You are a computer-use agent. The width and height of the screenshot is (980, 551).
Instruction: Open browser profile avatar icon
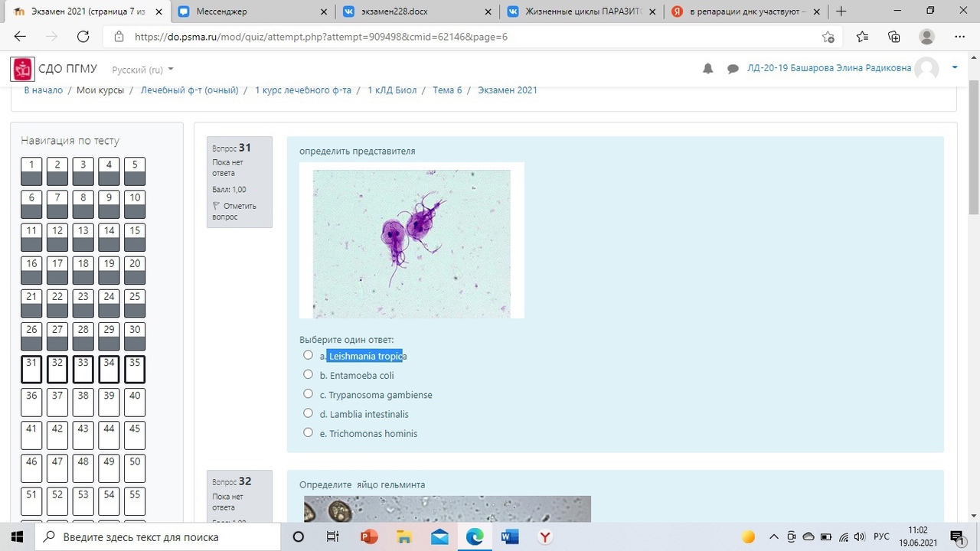(927, 37)
